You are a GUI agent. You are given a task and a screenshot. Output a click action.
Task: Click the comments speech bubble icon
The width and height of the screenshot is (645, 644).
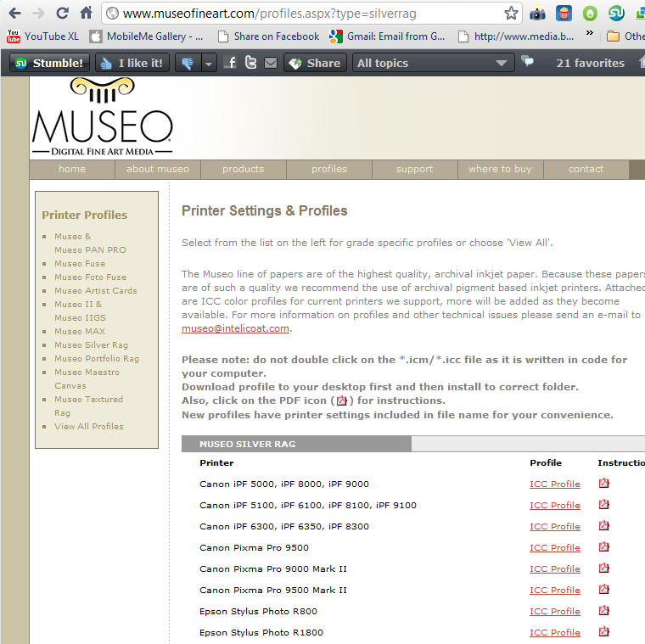point(527,62)
